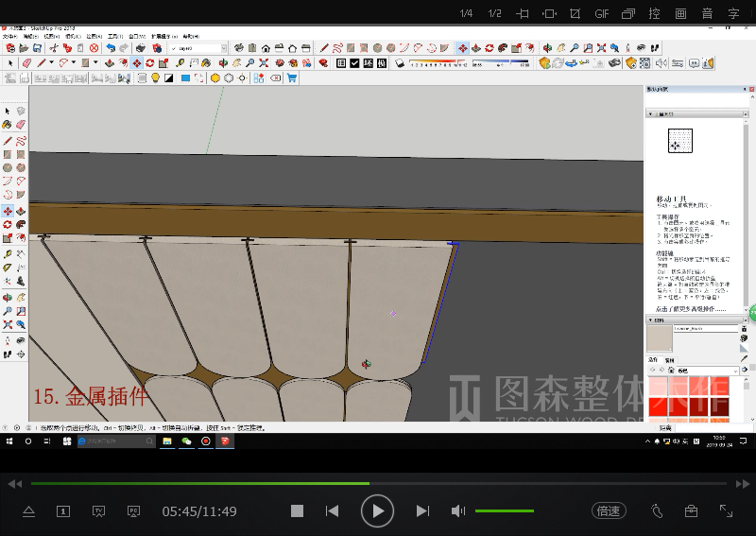Viewport: 756px width, 536px height.
Task: Click the Eraser tool in left toolbar
Action: (21, 125)
